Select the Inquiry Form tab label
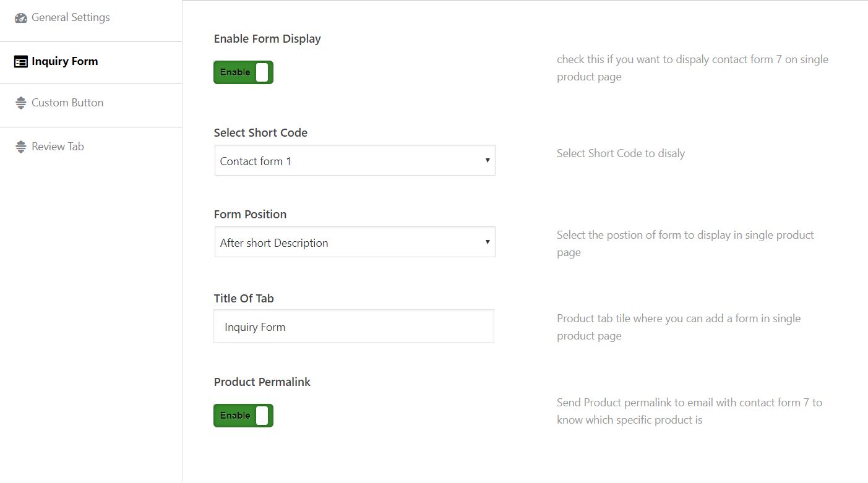Viewport: 868px width, 483px height. (x=65, y=62)
